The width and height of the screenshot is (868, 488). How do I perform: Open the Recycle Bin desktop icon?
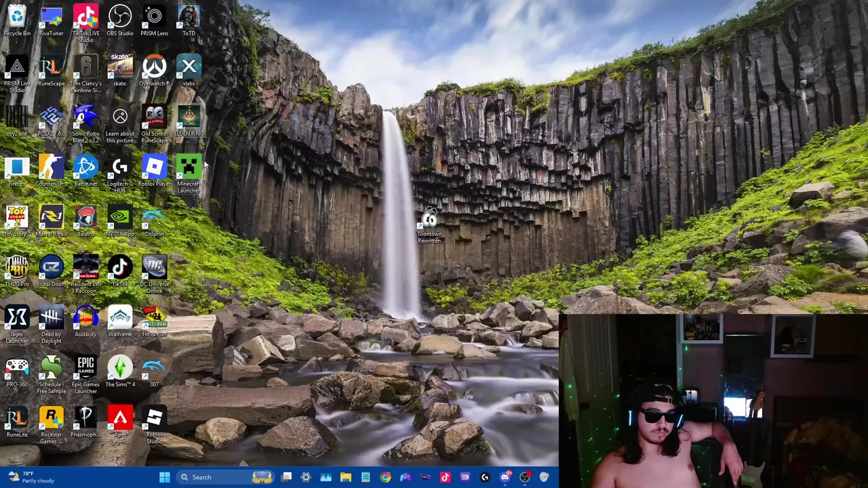(x=17, y=20)
